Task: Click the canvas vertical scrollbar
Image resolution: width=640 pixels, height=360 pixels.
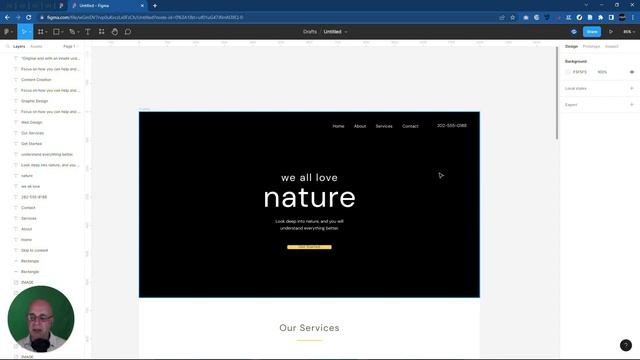Action: coord(556,93)
